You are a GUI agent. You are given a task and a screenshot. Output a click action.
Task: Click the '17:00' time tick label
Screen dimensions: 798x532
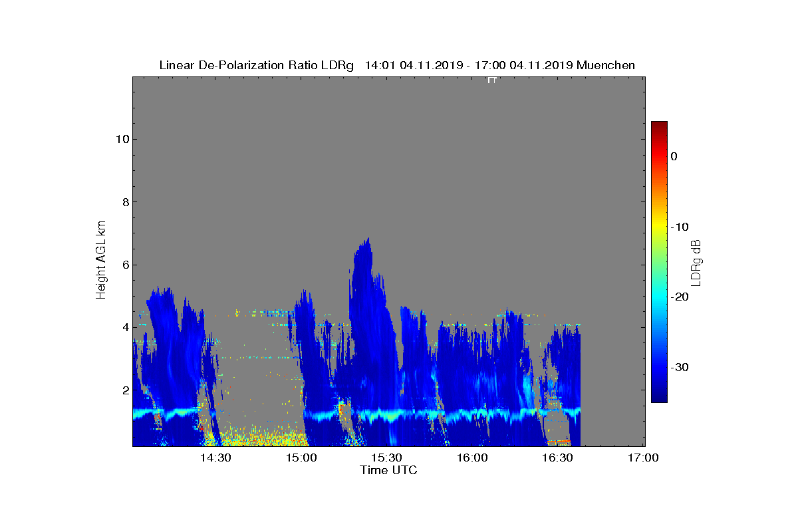[x=643, y=458]
